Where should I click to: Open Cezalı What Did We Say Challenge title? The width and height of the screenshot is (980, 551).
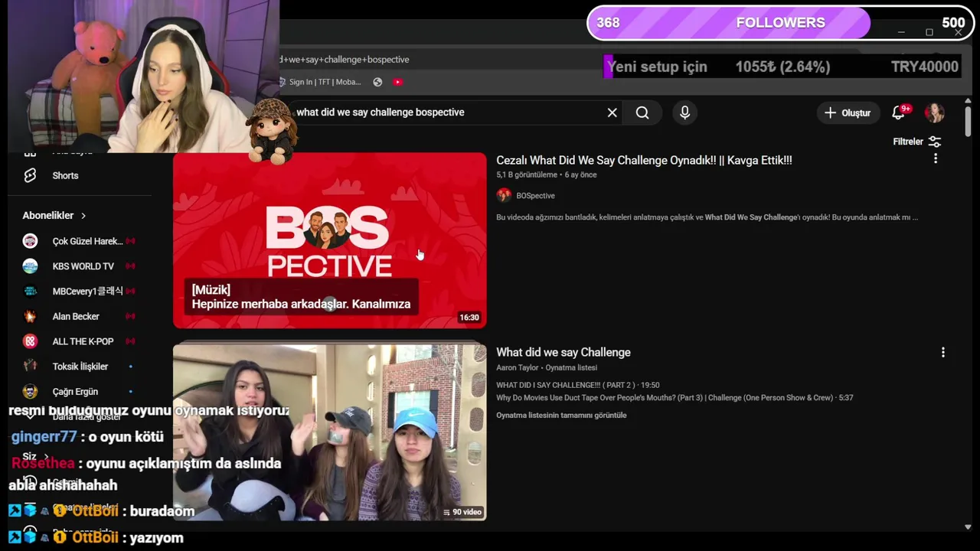pyautogui.click(x=644, y=160)
